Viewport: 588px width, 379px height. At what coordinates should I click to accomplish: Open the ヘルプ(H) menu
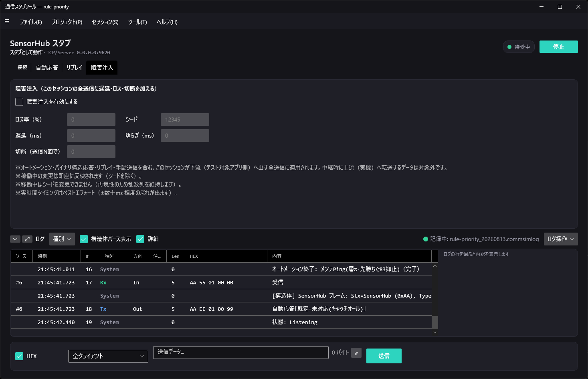click(x=167, y=22)
